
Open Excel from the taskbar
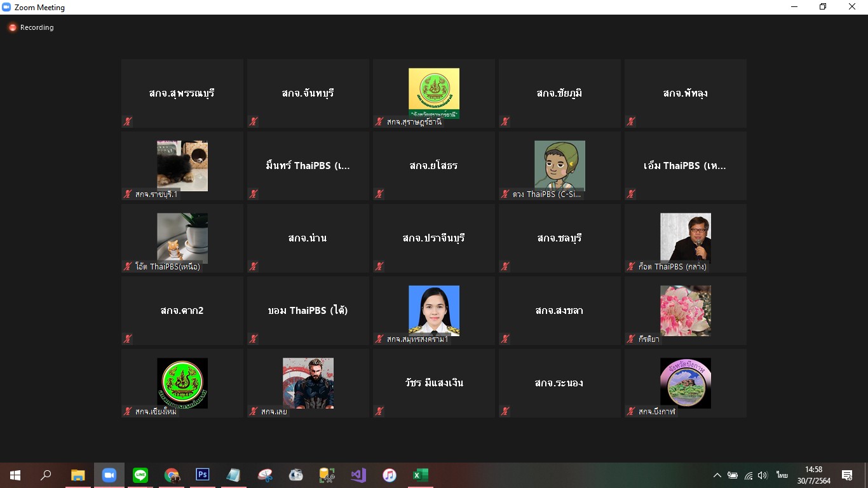point(421,475)
